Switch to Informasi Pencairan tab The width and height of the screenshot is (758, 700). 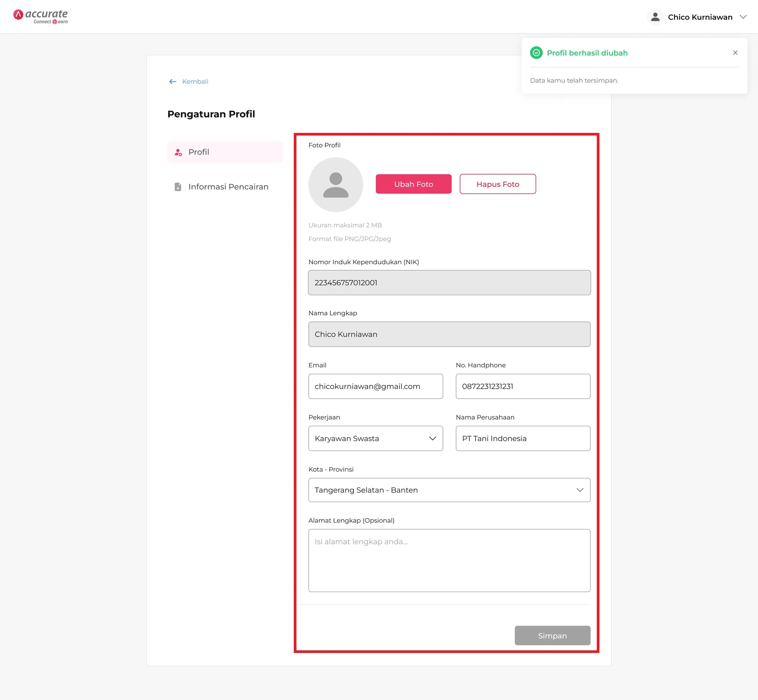[x=228, y=187]
